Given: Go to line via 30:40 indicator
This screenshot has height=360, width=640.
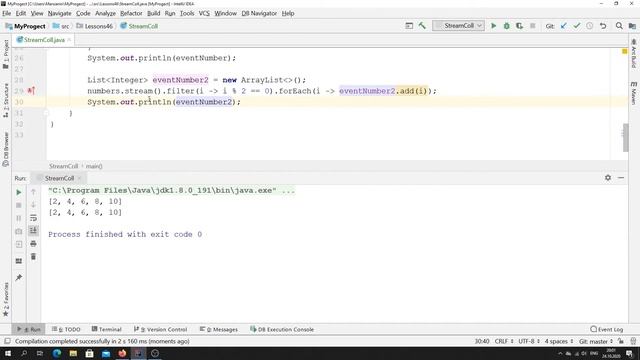Looking at the screenshot, I should pos(482,341).
